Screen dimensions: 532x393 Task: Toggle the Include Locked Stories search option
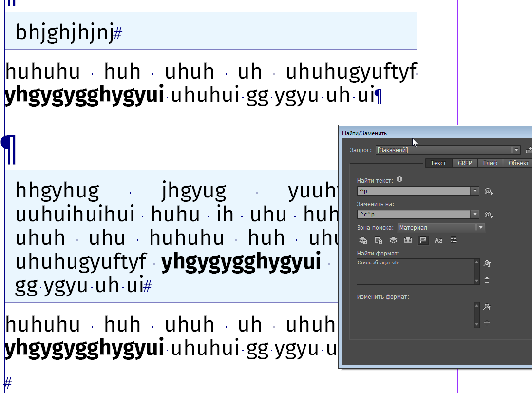pos(378,240)
